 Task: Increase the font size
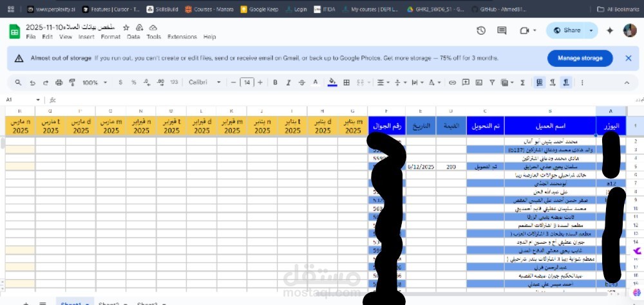[x=260, y=82]
